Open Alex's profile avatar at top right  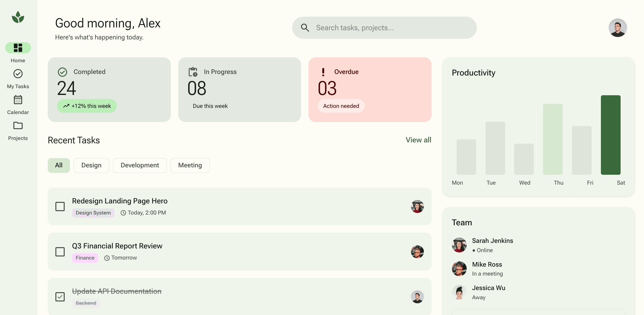tap(618, 27)
